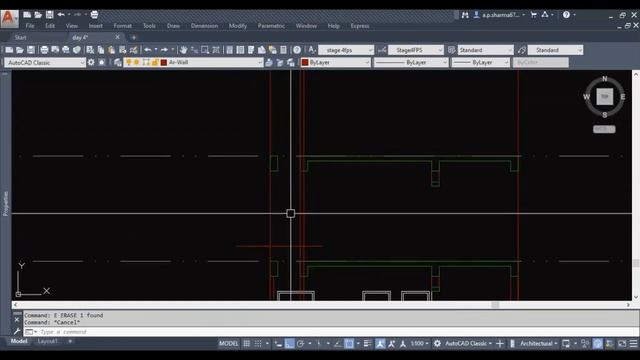Toggle polar tracking in status bar
This screenshot has width=640, height=360.
[x=301, y=344]
